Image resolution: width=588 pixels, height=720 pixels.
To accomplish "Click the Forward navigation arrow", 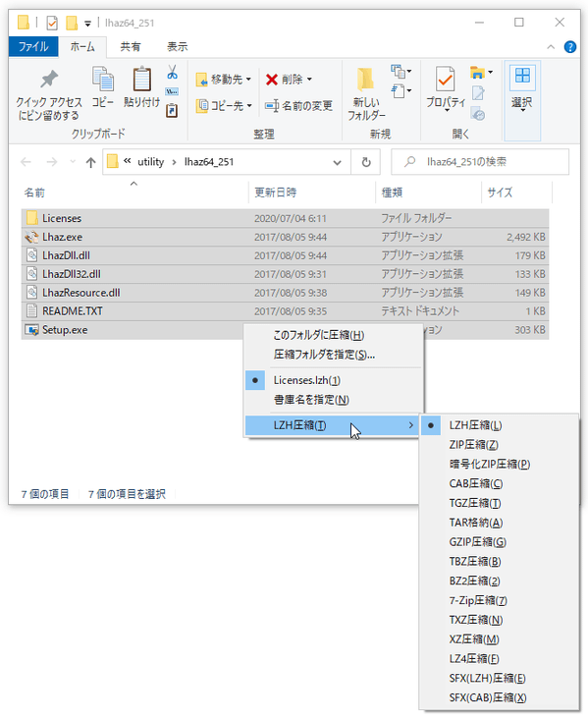I will (52, 162).
